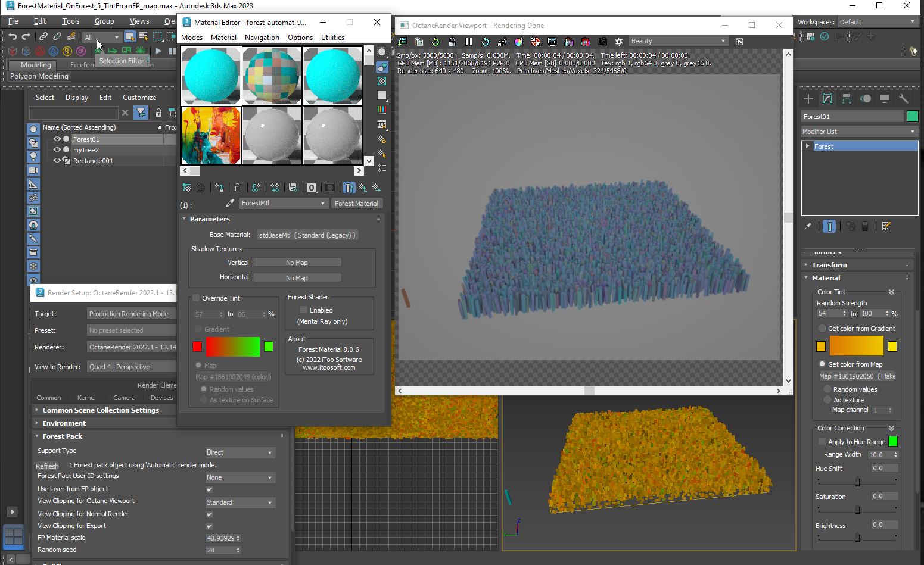Open Create tab plus icon in command panel
924x565 pixels.
pos(808,99)
